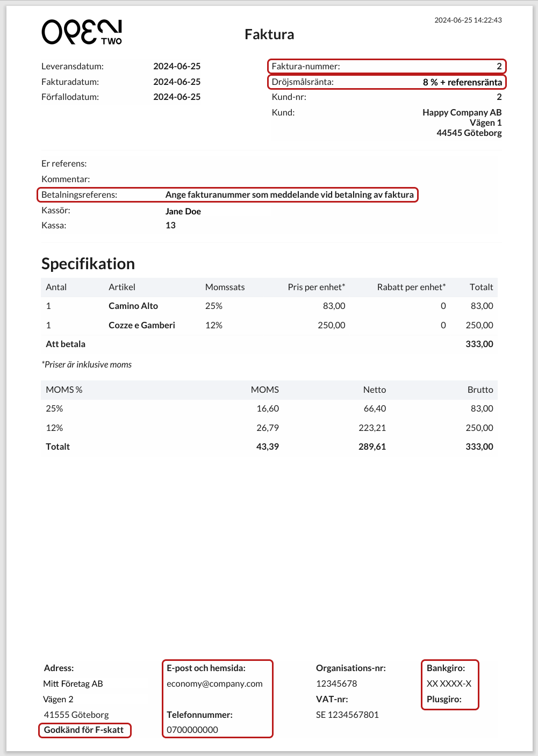This screenshot has width=538, height=756.
Task: Click the Bankgiro highlighted box
Action: pos(450,685)
